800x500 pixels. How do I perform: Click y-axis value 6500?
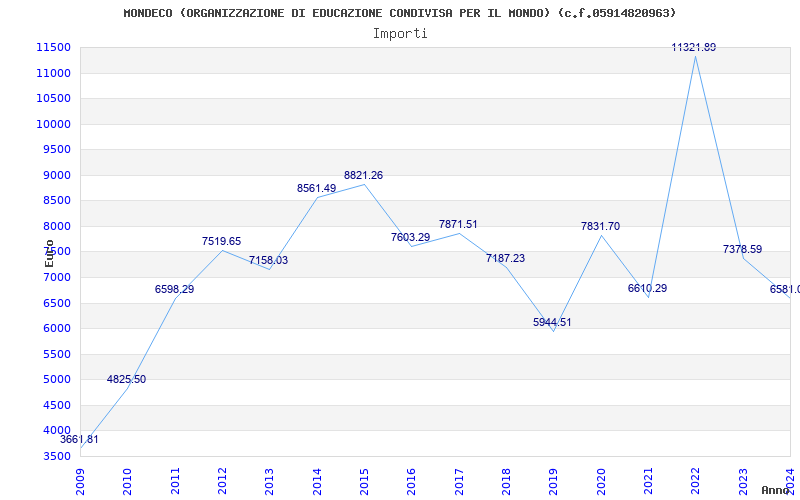57,303
